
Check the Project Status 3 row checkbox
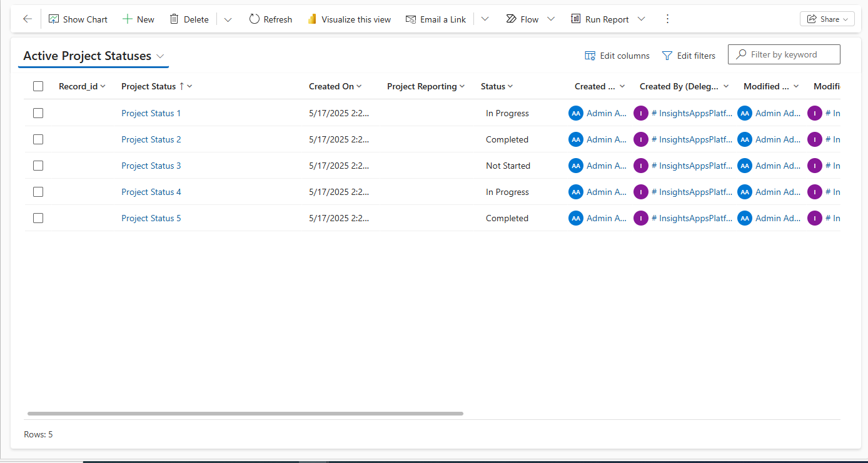(x=38, y=165)
